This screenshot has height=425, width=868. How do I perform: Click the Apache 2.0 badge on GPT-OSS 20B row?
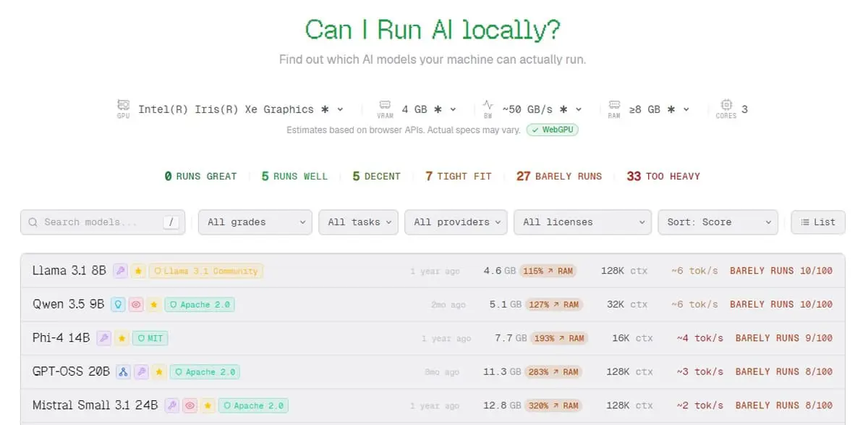[x=205, y=372]
